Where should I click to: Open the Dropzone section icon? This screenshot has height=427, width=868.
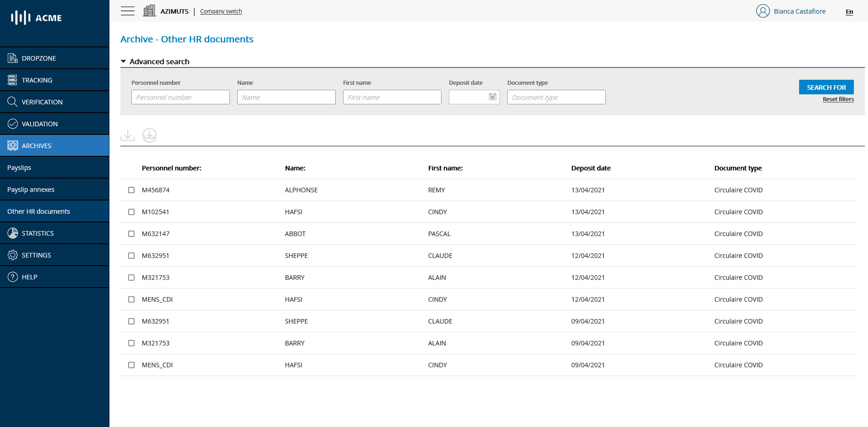[13, 58]
